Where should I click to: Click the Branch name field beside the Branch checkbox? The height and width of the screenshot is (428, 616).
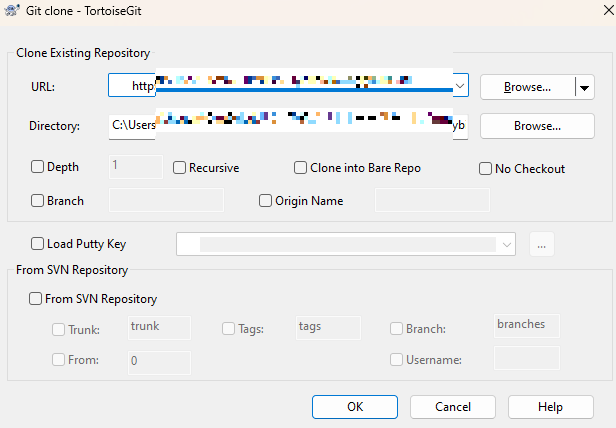click(x=166, y=200)
